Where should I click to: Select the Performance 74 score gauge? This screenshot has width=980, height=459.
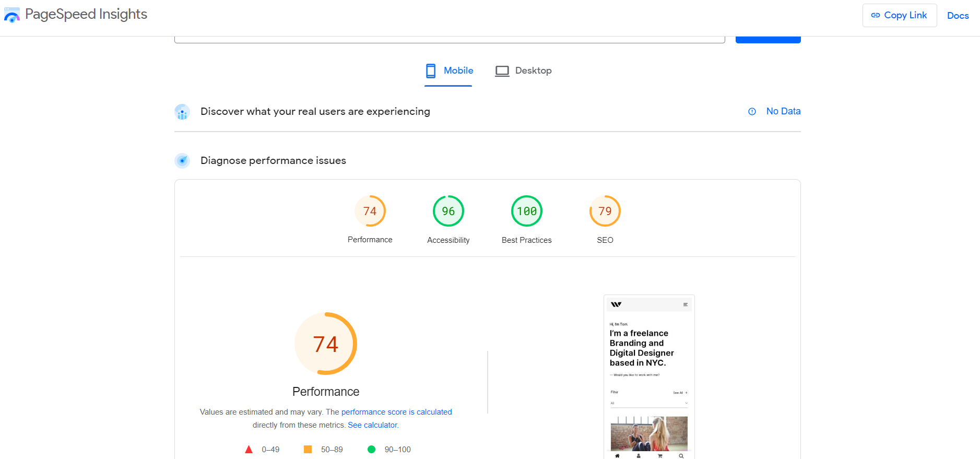370,211
